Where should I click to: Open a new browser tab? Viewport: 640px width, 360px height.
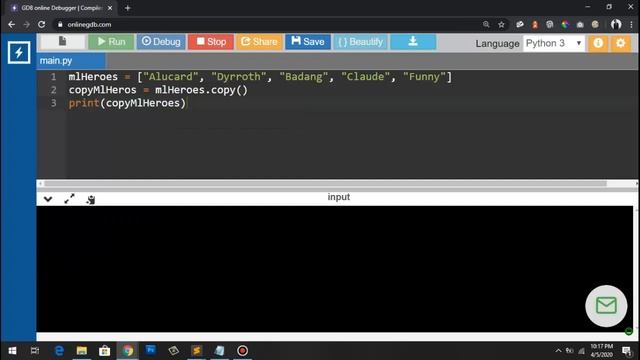click(x=127, y=8)
